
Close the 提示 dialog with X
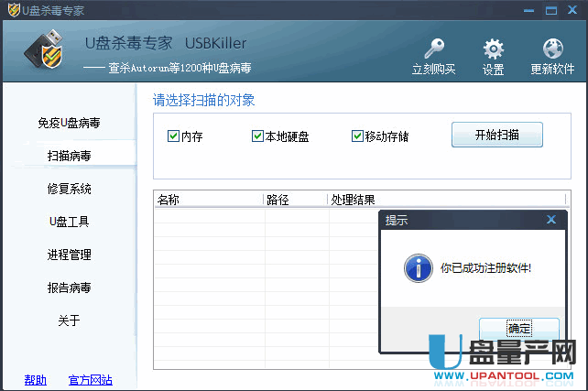550,220
